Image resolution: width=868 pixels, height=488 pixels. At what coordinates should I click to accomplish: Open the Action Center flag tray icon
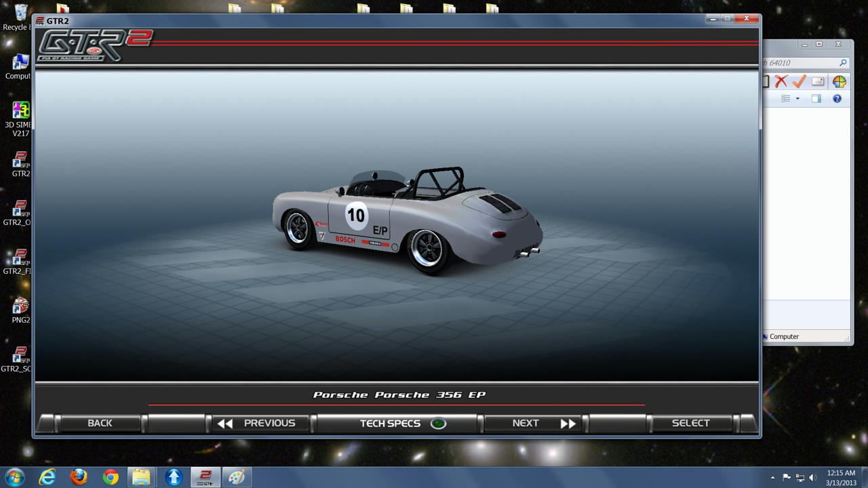[x=787, y=478]
